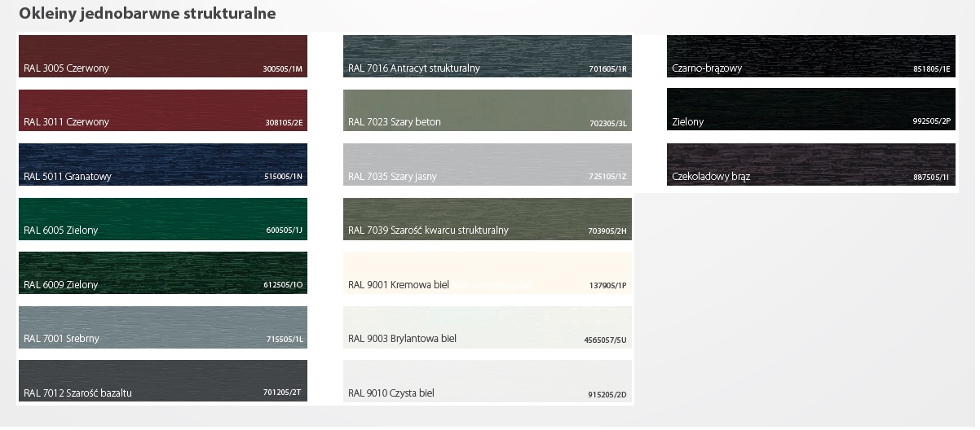Choose RAL 7001 Srebrny color
Image resolution: width=980 pixels, height=430 pixels.
pyautogui.click(x=162, y=327)
